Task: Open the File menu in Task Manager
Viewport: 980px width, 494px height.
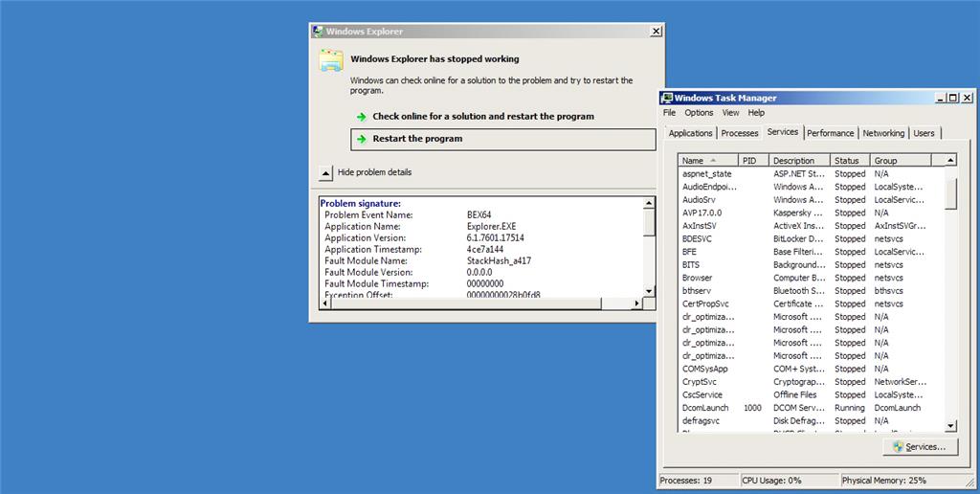Action: (669, 113)
